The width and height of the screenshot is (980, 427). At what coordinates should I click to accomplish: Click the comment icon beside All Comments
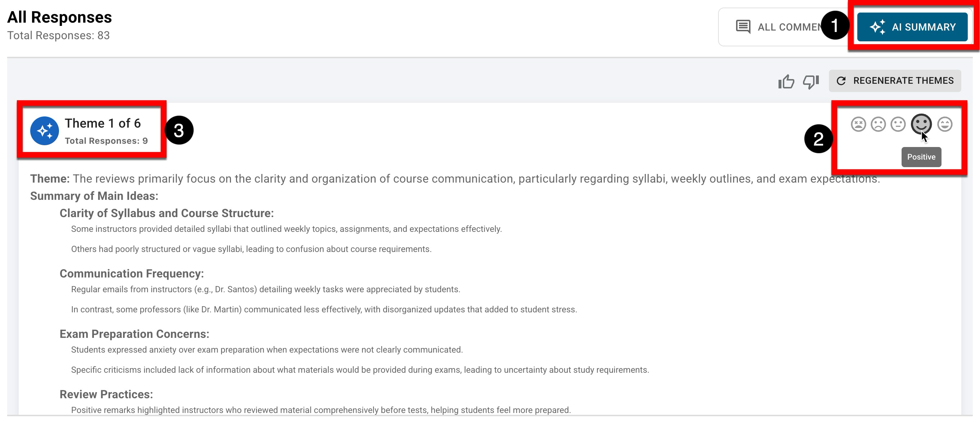743,27
